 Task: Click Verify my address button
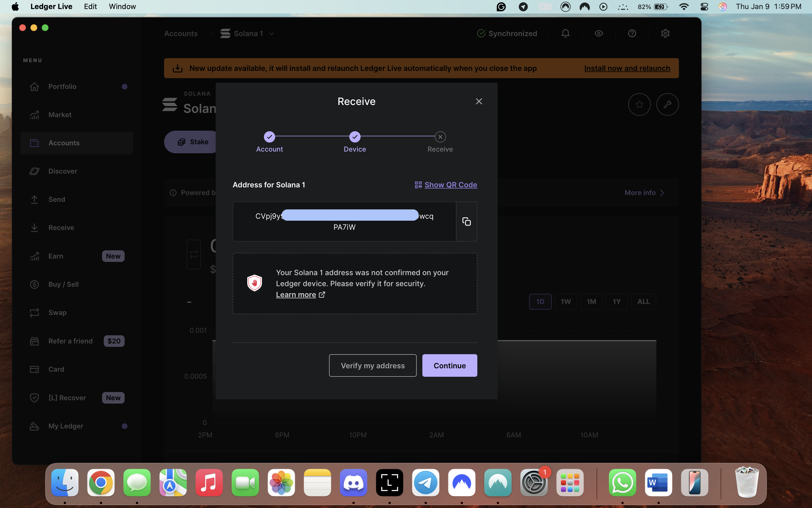[x=372, y=365]
